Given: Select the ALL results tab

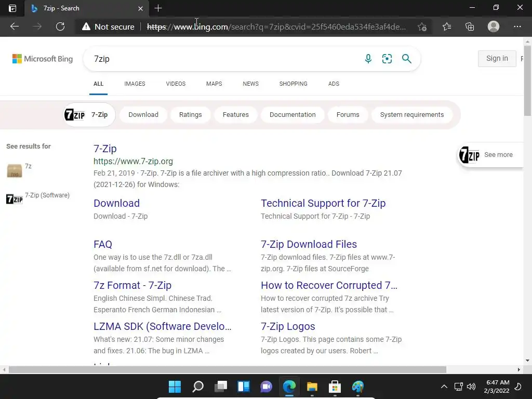Looking at the screenshot, I should point(98,84).
